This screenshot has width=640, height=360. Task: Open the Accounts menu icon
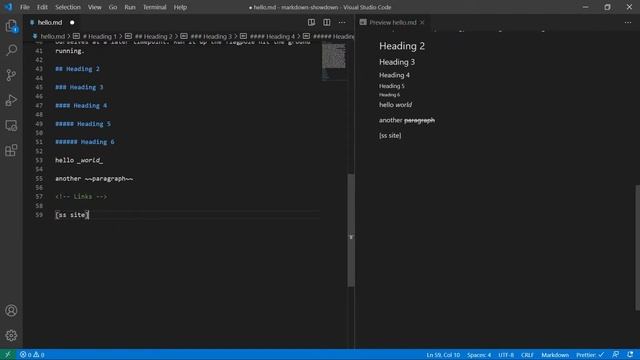click(11, 311)
